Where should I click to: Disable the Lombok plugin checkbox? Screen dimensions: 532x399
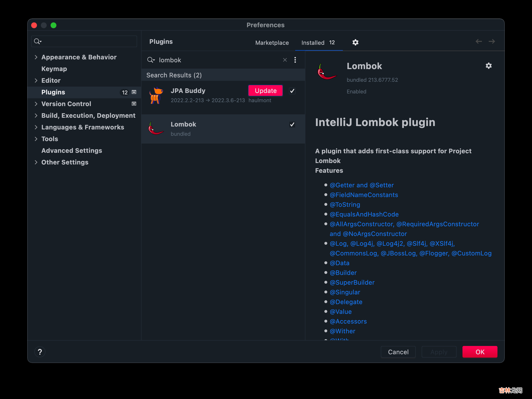click(292, 125)
